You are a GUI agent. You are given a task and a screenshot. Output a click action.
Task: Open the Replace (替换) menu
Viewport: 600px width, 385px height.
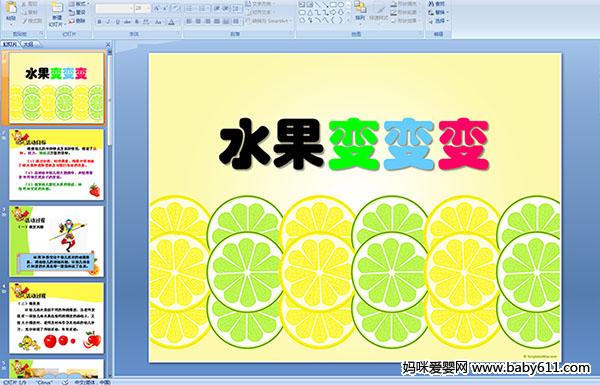click(x=439, y=12)
